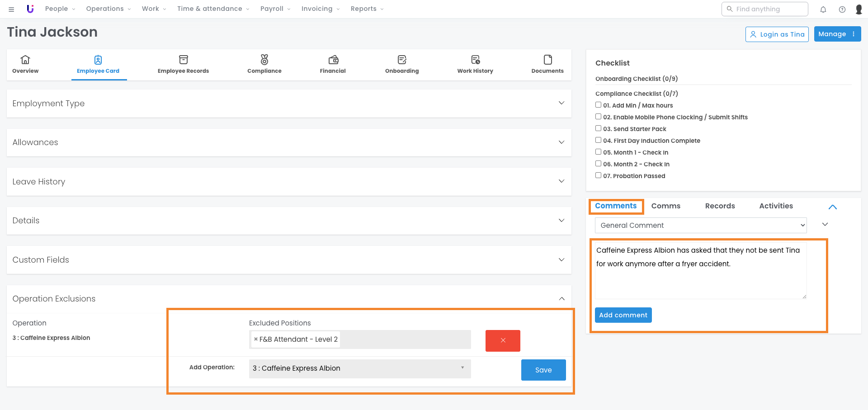Click the Onboarding icon tab
The width and height of the screenshot is (868, 410).
[x=401, y=64]
